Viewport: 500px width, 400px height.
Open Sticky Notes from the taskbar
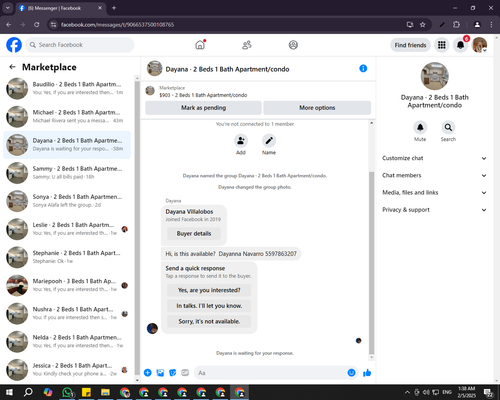pyautogui.click(x=86, y=392)
